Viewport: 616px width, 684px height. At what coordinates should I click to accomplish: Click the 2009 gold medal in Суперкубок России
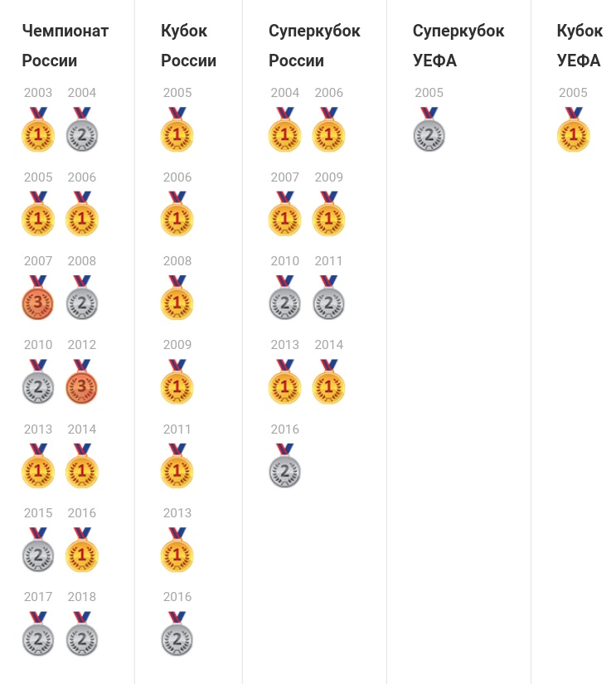[x=328, y=214]
